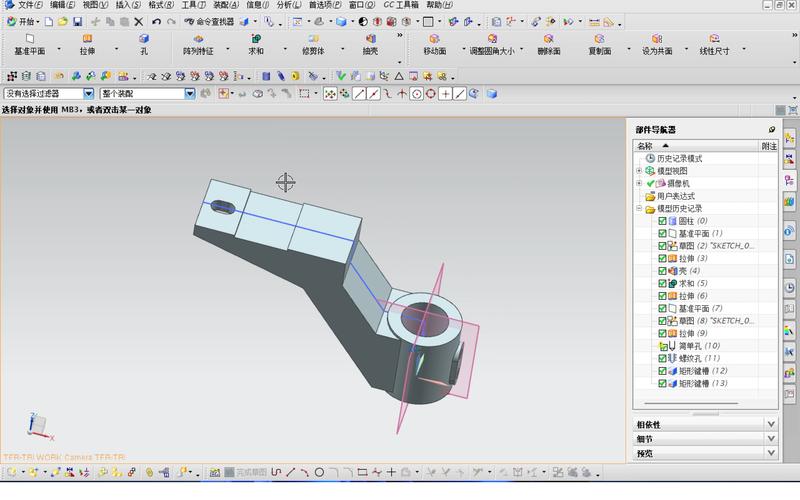Click the 开始 start button
Viewport: 800px width, 500px height.
click(x=23, y=22)
